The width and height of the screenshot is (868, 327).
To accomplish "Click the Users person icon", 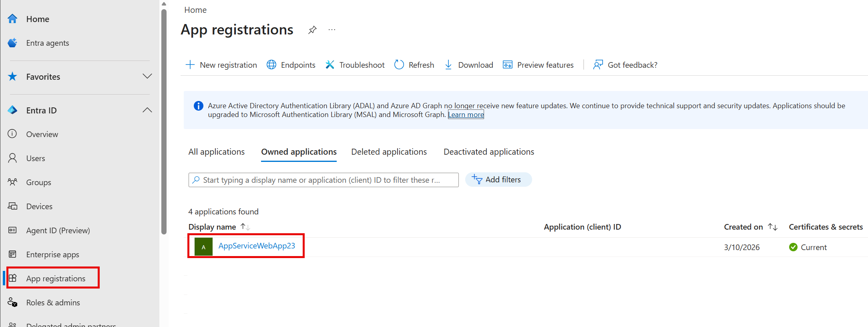I will click(x=12, y=158).
